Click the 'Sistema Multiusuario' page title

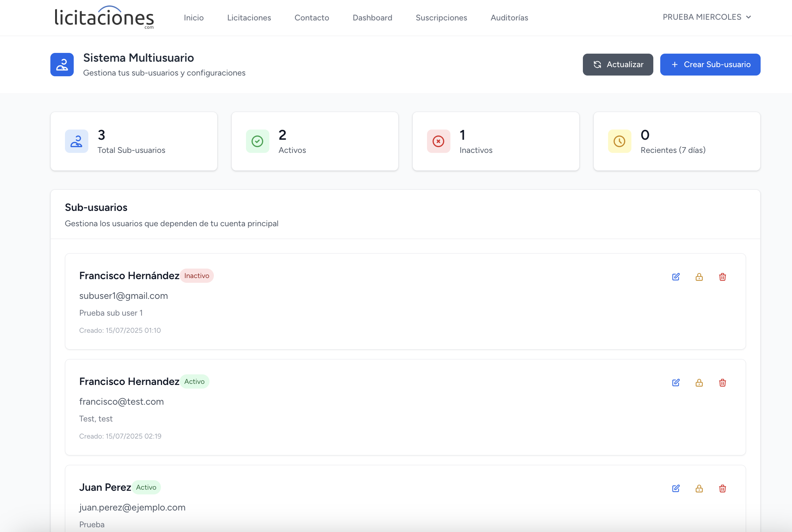click(x=138, y=58)
